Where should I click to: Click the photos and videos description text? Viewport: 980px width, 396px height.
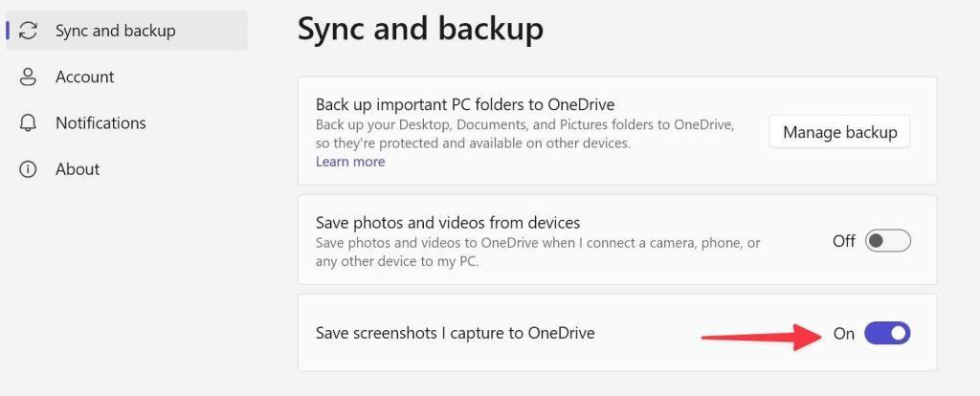pos(536,252)
